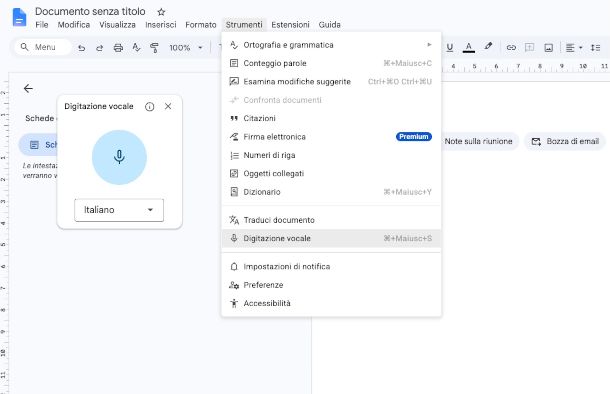The height and width of the screenshot is (394, 610).
Task: Star the document with the star icon
Action: coord(161,12)
